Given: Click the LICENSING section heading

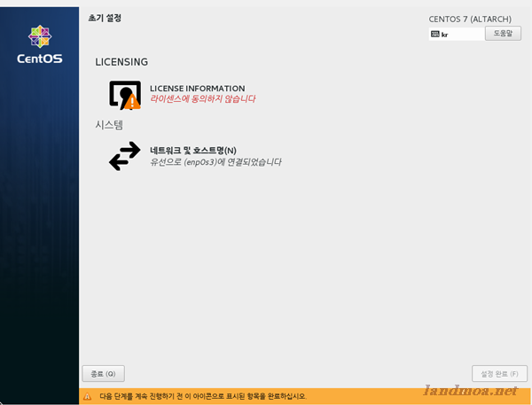Looking at the screenshot, I should tap(121, 62).
